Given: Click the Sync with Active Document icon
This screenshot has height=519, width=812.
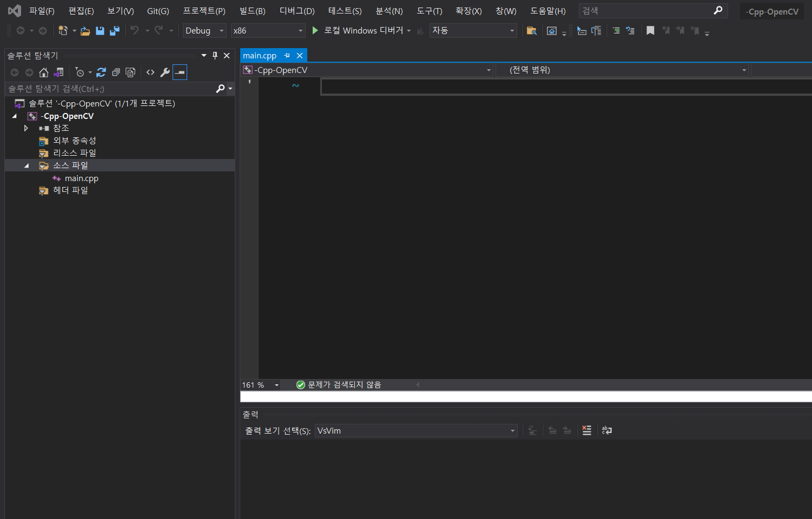Looking at the screenshot, I should coord(101,72).
